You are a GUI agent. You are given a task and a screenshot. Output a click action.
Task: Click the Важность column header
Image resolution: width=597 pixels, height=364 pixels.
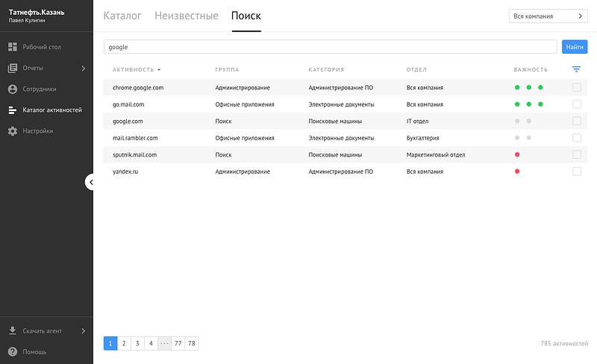(531, 69)
